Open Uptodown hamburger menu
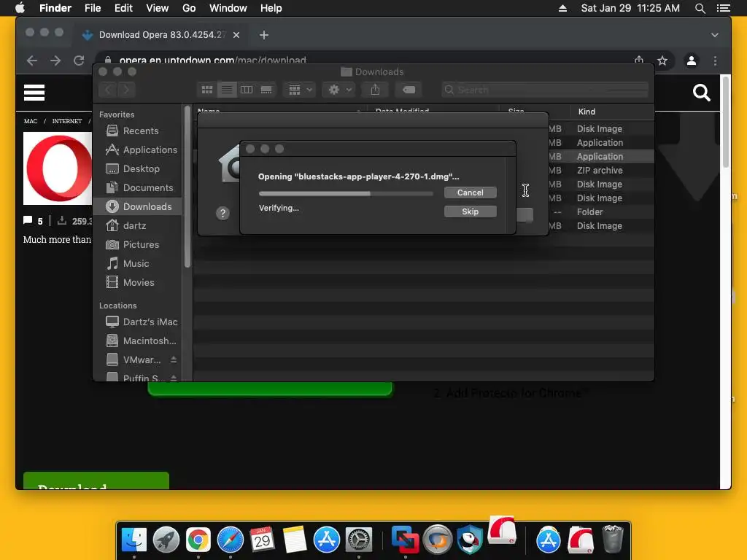This screenshot has width=747, height=560. [x=34, y=93]
